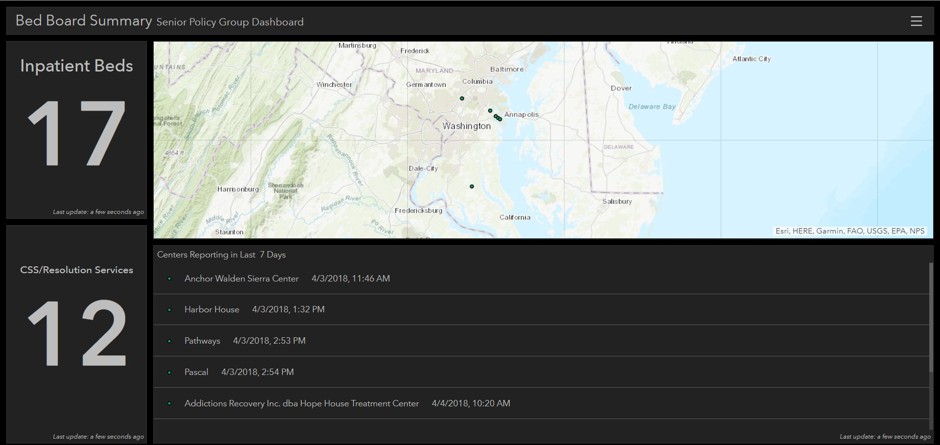Click the Winchester label on the map
940x445 pixels.
point(334,85)
